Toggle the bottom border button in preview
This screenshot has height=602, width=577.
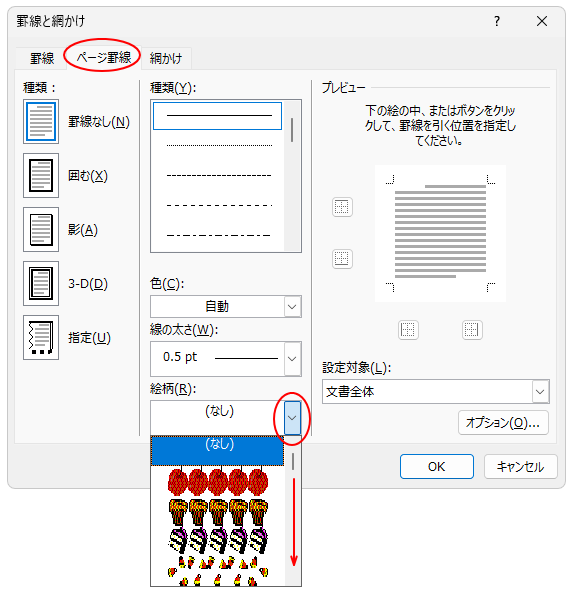coord(342,259)
